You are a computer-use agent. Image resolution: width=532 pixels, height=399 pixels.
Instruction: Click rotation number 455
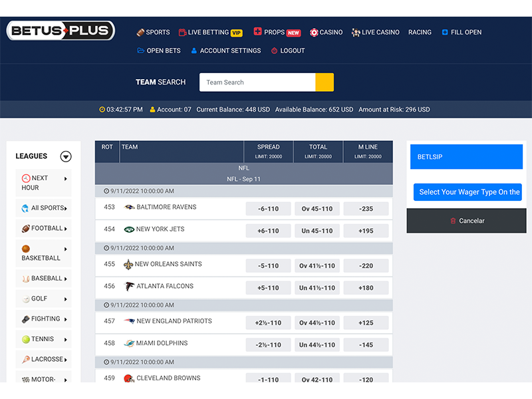click(x=109, y=264)
